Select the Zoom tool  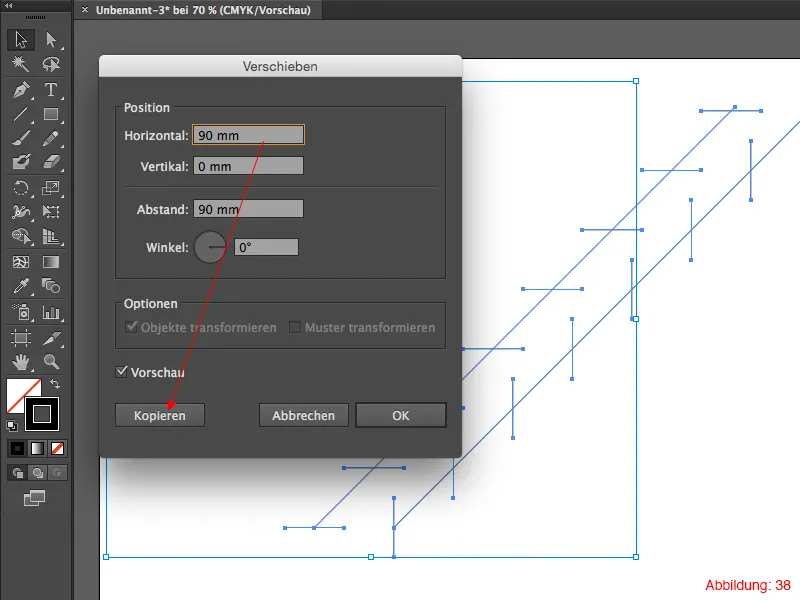51,362
